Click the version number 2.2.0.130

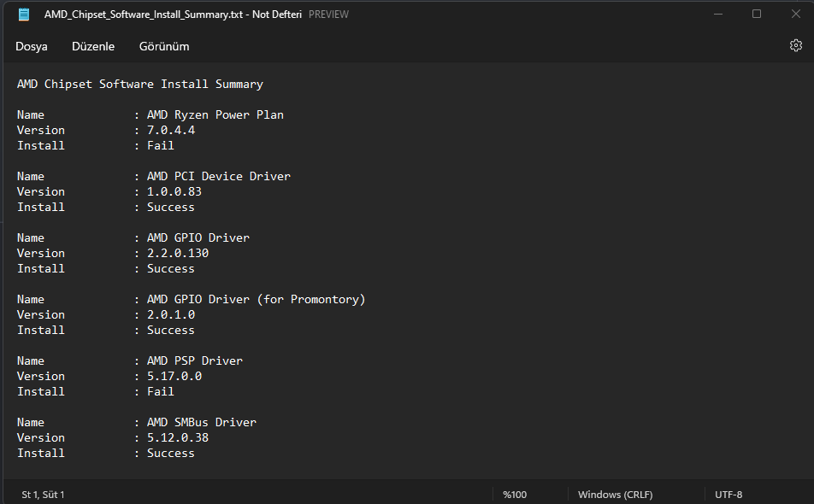click(178, 254)
